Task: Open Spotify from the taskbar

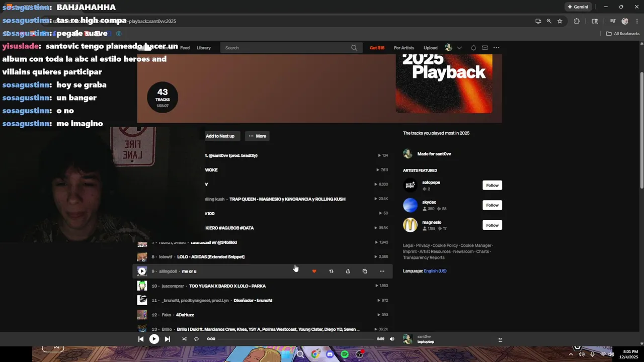Action: [x=345, y=354]
